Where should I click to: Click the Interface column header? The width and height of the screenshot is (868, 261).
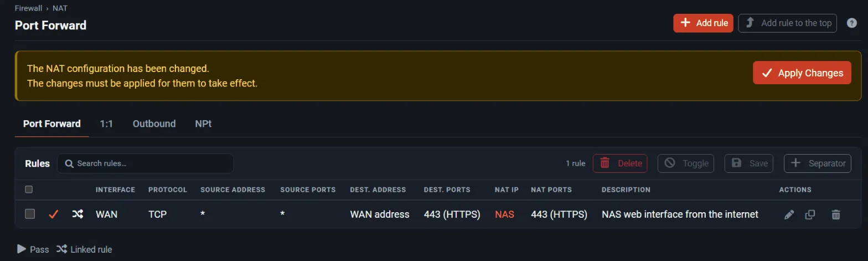(x=115, y=190)
